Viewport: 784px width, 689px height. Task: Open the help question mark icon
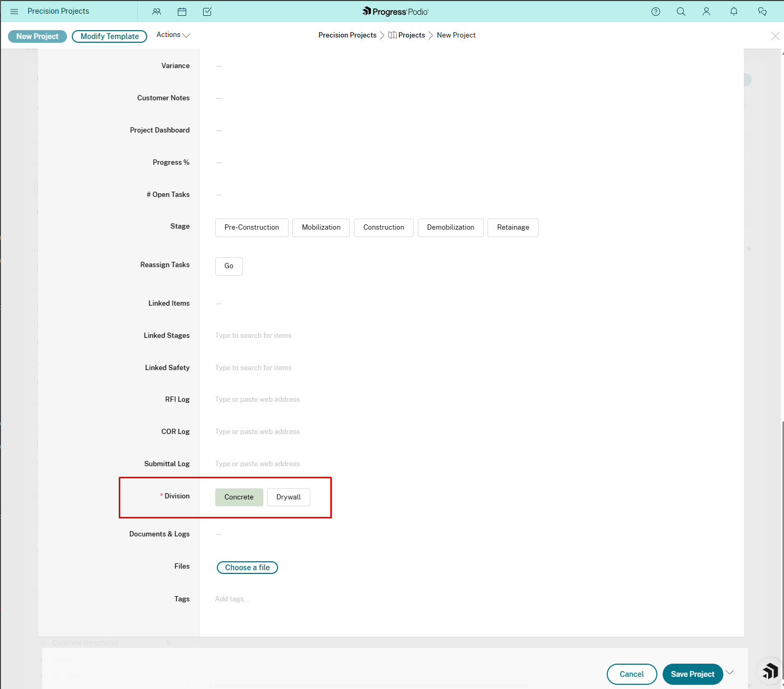(x=656, y=12)
